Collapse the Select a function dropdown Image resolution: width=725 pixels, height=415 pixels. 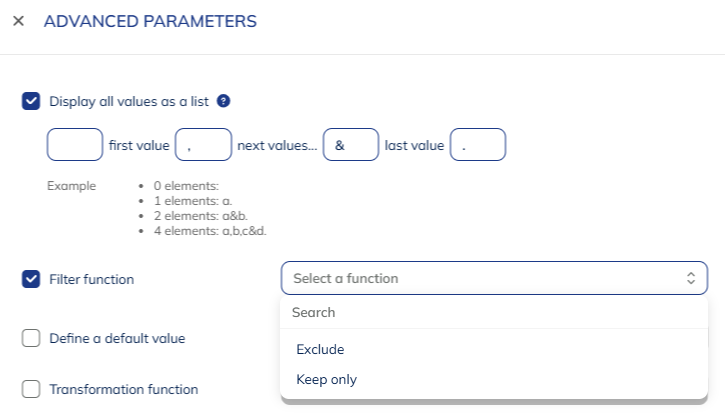[494, 278]
